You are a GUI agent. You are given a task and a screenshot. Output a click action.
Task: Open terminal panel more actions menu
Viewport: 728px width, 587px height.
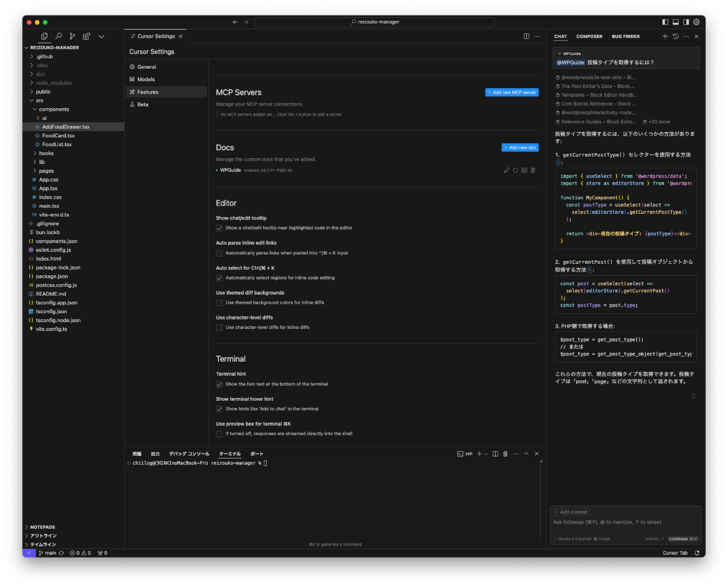(516, 454)
